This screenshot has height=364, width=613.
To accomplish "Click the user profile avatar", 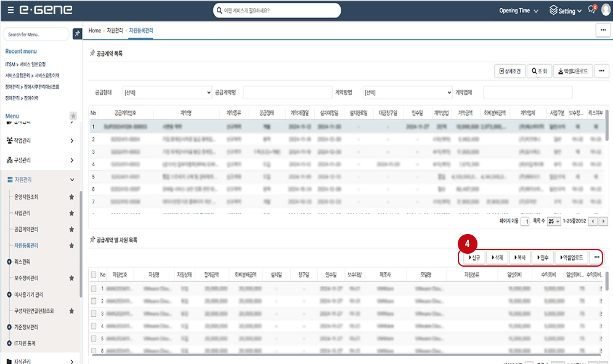I will [x=605, y=10].
